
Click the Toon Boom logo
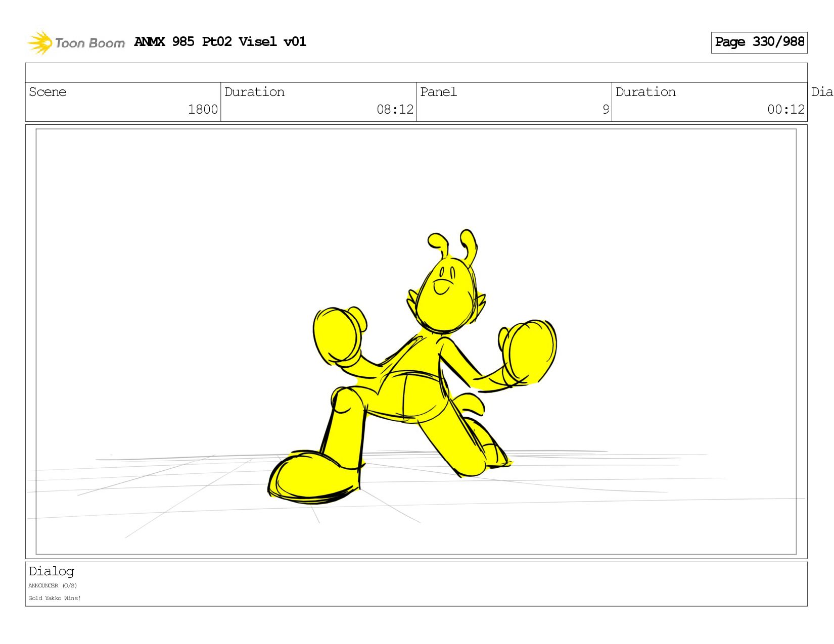pyautogui.click(x=76, y=42)
